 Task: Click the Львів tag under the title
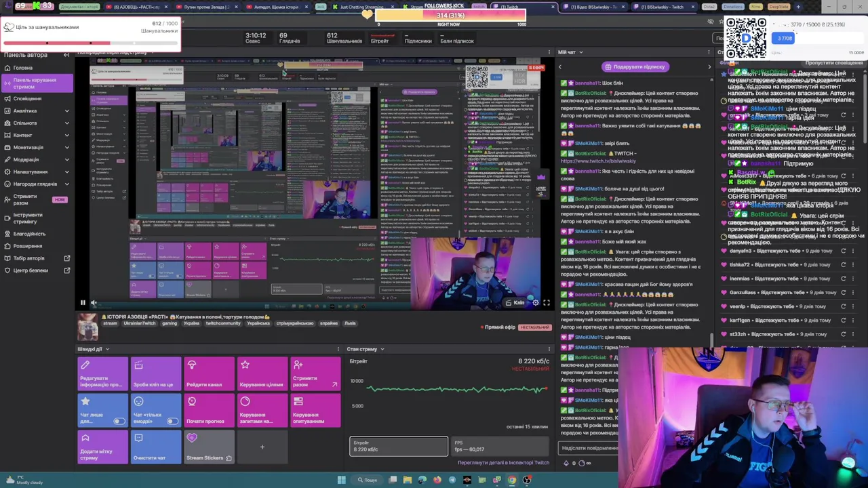pyautogui.click(x=350, y=323)
